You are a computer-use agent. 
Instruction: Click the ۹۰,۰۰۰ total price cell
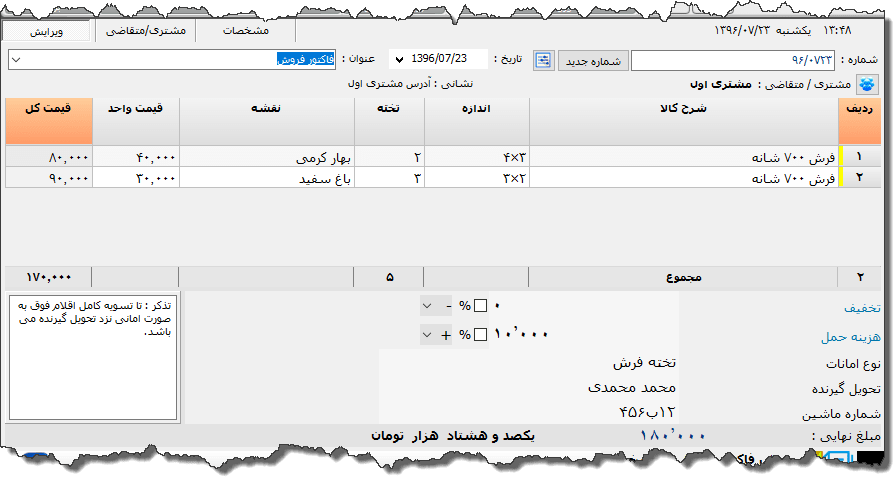(x=49, y=178)
